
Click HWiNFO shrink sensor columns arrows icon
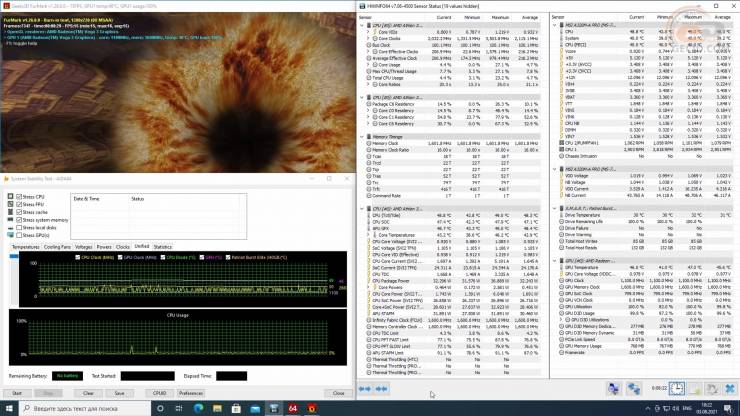381,389
